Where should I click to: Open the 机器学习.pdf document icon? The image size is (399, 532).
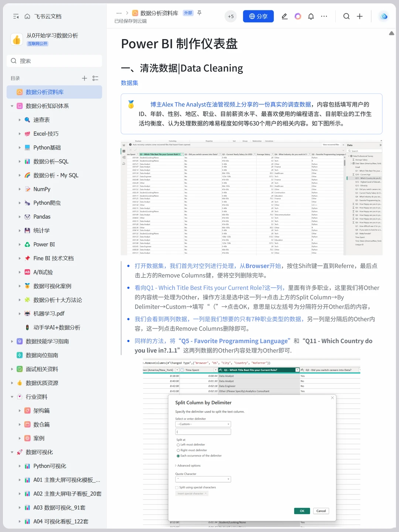[x=27, y=313]
